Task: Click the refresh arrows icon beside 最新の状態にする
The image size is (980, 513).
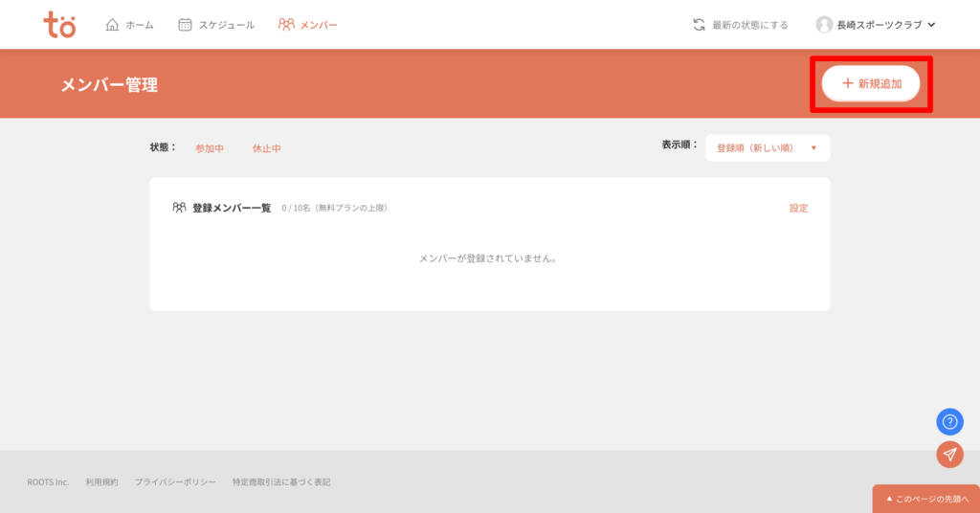Action: pyautogui.click(x=699, y=25)
